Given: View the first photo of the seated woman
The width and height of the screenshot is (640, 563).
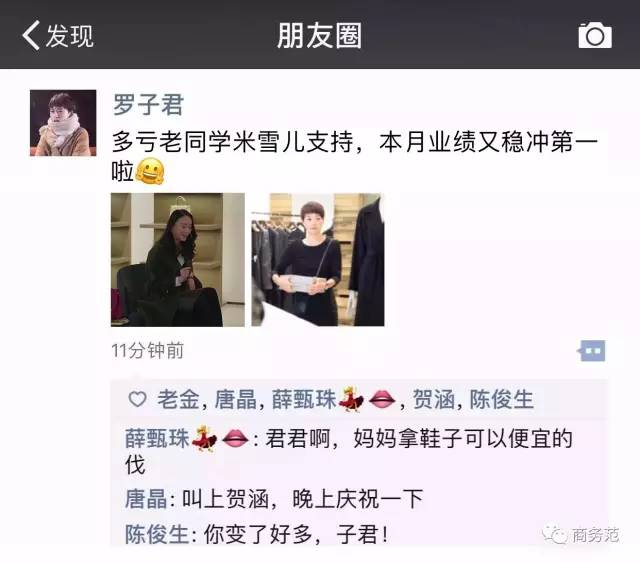Looking at the screenshot, I should tap(178, 260).
